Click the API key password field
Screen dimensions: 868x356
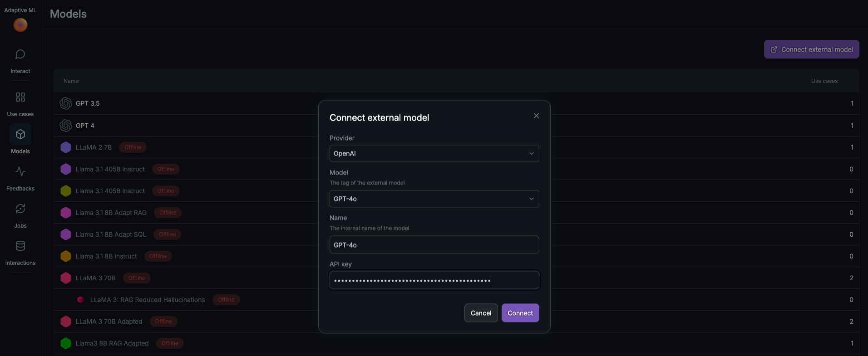tap(434, 280)
